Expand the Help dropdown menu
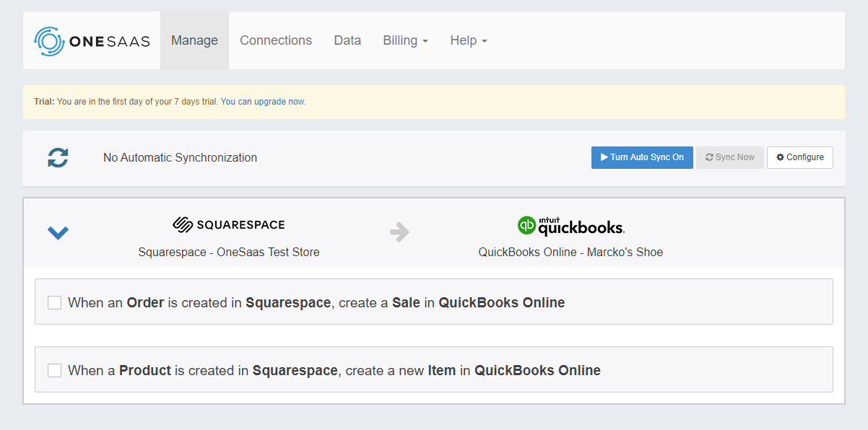Viewport: 868px width, 430px height. tap(469, 40)
